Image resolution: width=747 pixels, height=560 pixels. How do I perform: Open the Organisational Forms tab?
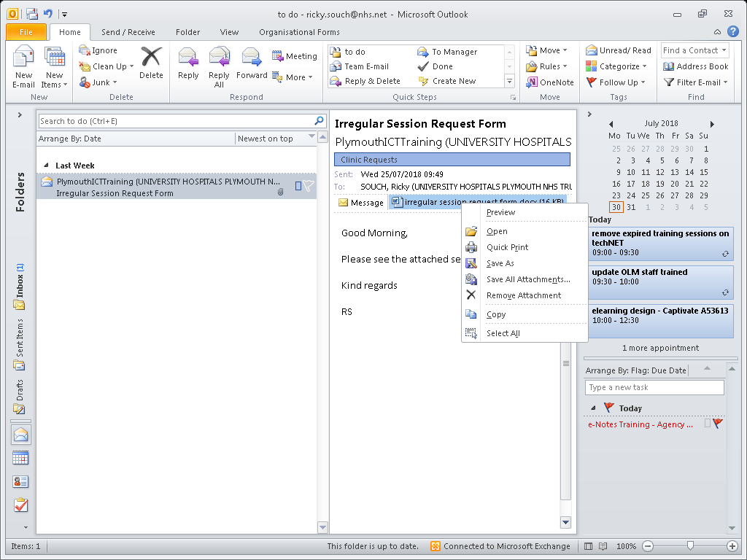click(299, 32)
